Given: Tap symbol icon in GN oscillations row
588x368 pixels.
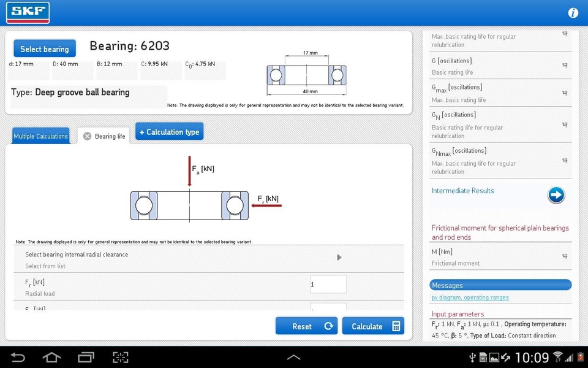Looking at the screenshot, I should click(565, 125).
